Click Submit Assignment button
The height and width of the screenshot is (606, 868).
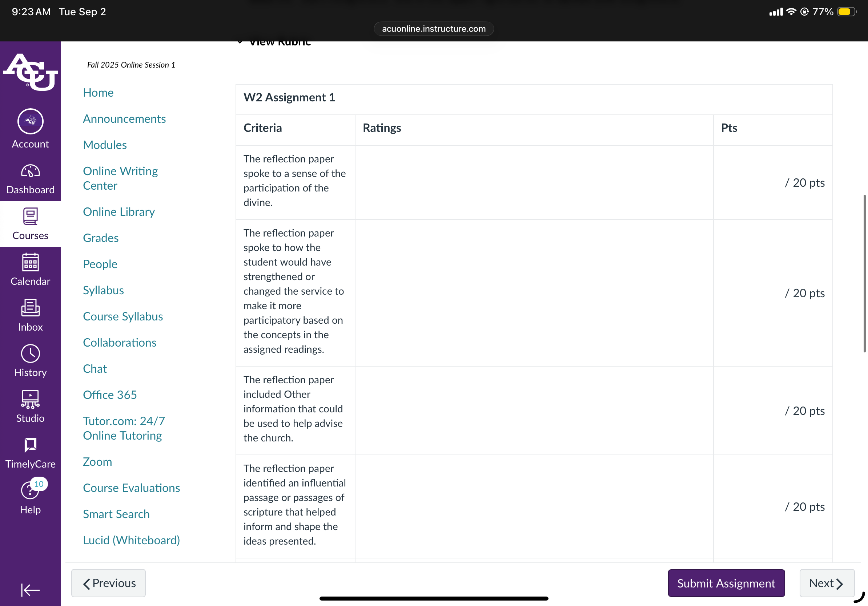[x=726, y=583]
